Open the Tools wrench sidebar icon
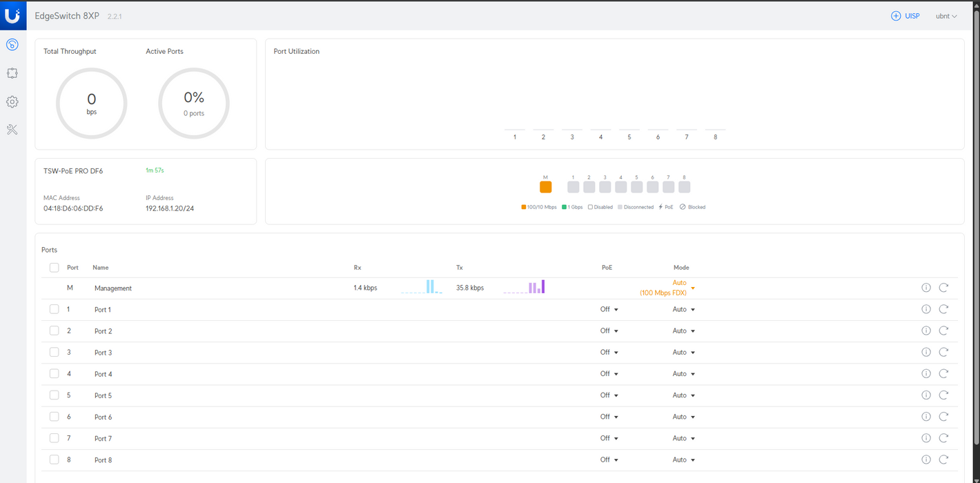Image resolution: width=980 pixels, height=483 pixels. click(x=12, y=130)
